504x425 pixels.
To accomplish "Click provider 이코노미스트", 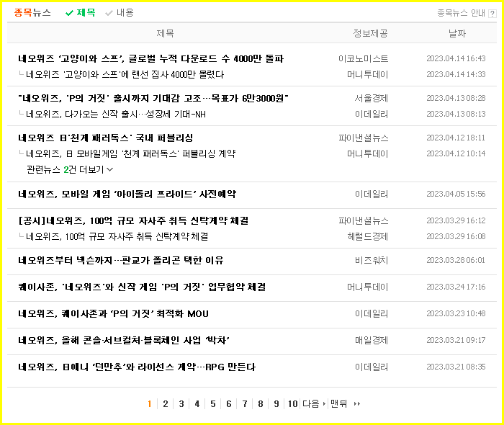I will click(363, 58).
